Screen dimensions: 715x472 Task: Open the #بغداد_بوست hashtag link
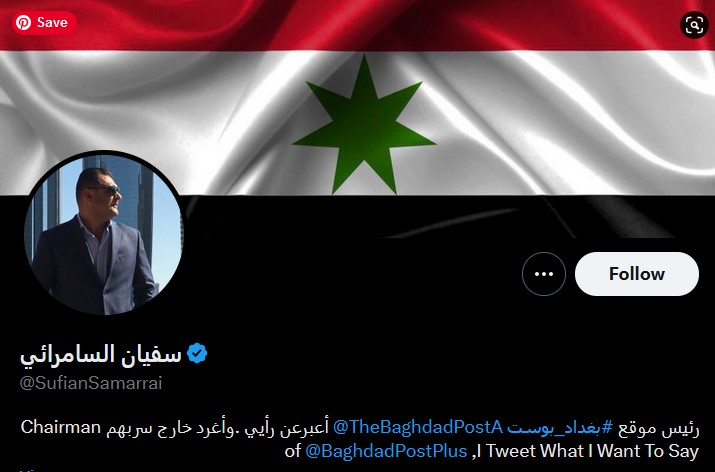pyautogui.click(x=560, y=428)
